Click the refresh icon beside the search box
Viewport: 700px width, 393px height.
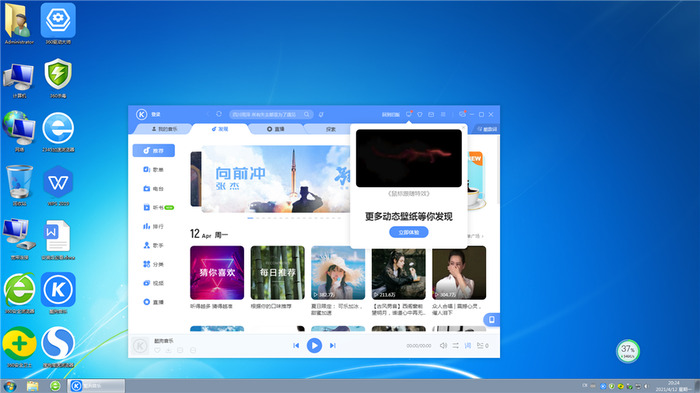tap(219, 114)
